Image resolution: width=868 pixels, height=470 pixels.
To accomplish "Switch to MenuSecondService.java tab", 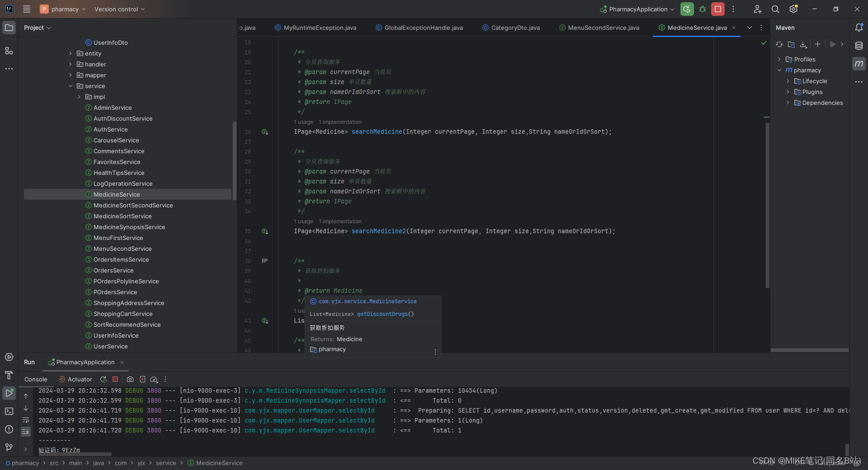I will coord(599,28).
